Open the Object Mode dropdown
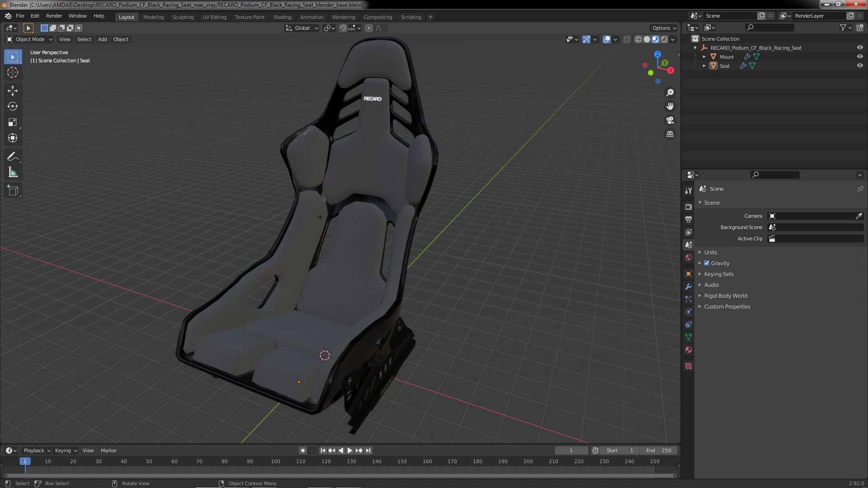This screenshot has width=868, height=488. pos(29,39)
